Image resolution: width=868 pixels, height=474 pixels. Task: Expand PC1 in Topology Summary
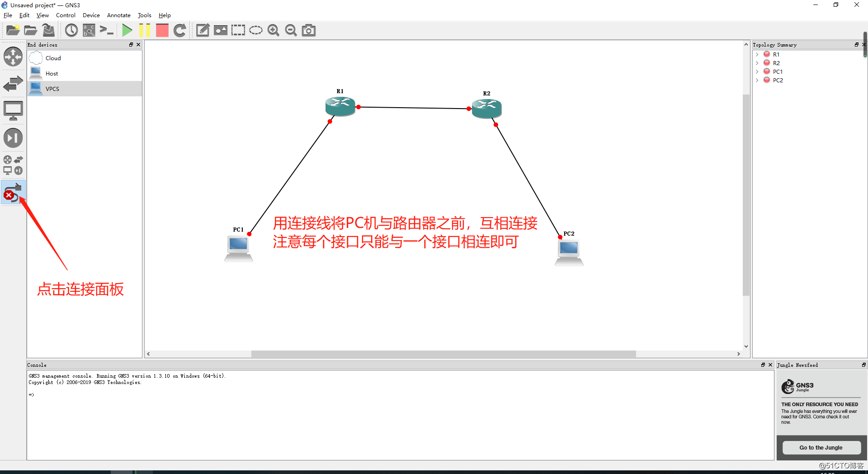coord(757,71)
